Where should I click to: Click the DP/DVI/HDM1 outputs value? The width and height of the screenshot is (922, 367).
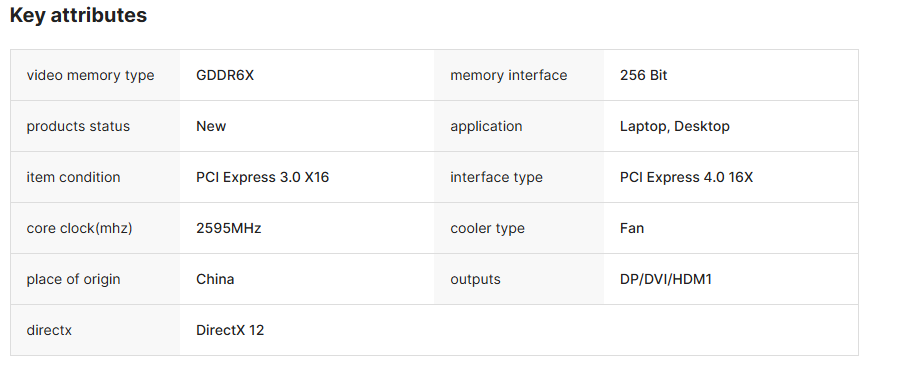tap(666, 279)
